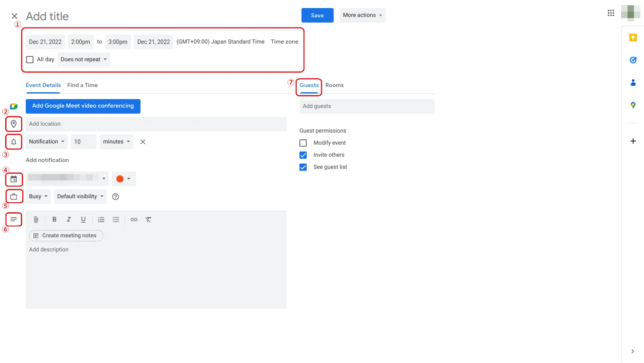Open the Google Maps sidebar icon
The width and height of the screenshot is (644, 363).
pyautogui.click(x=633, y=105)
